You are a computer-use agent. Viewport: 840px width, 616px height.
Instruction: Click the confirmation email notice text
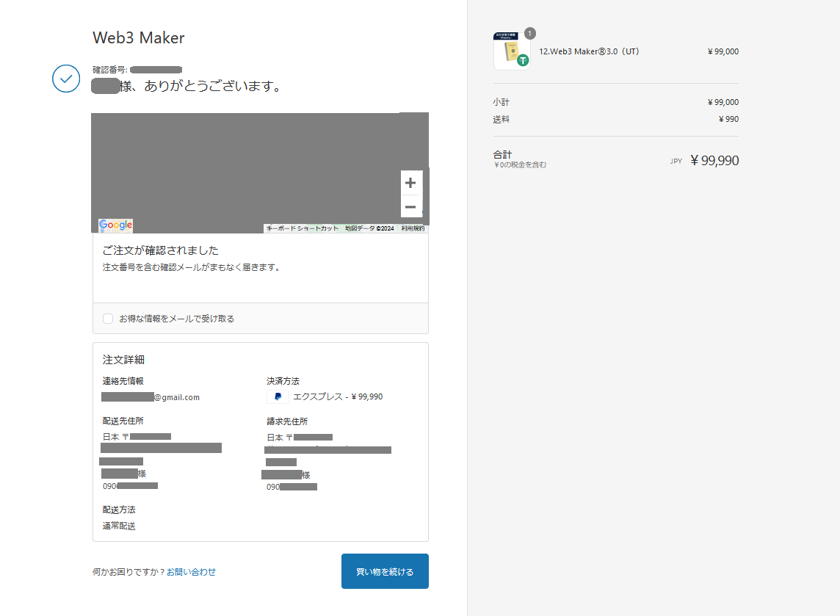pyautogui.click(x=192, y=267)
